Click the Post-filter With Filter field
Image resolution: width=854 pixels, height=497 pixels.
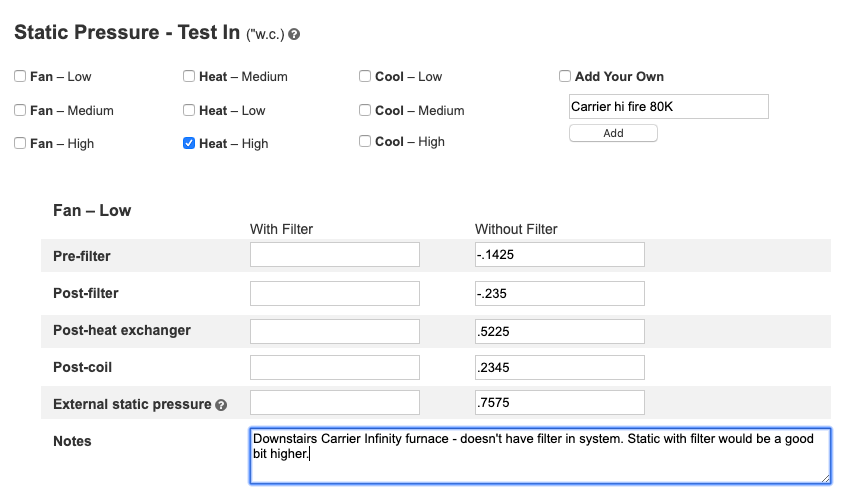click(x=335, y=293)
